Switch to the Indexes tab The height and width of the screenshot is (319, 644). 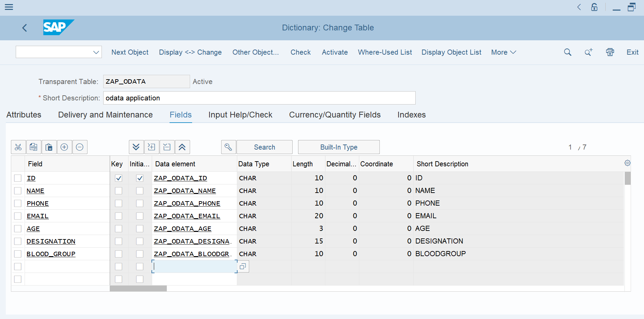point(411,115)
